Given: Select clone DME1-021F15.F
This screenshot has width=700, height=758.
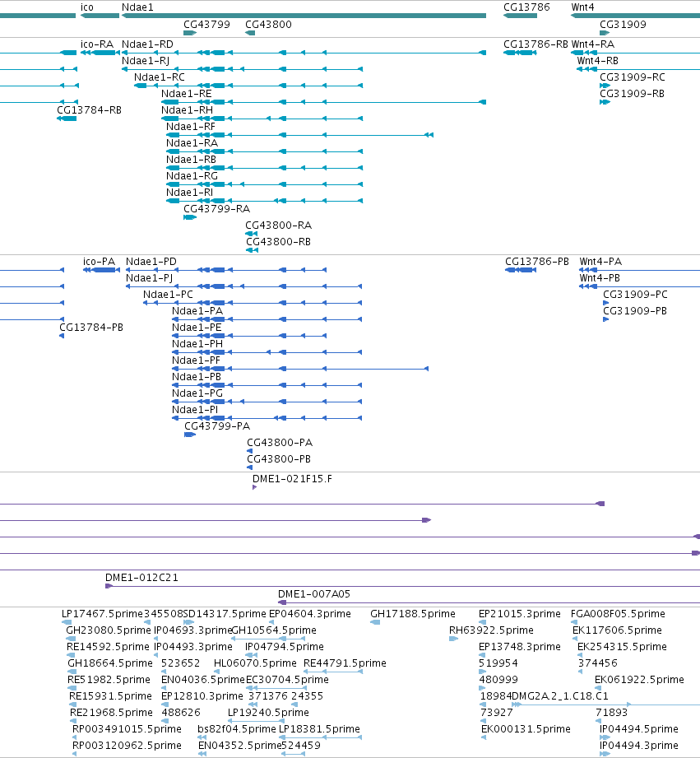Looking at the screenshot, I should pyautogui.click(x=255, y=487).
